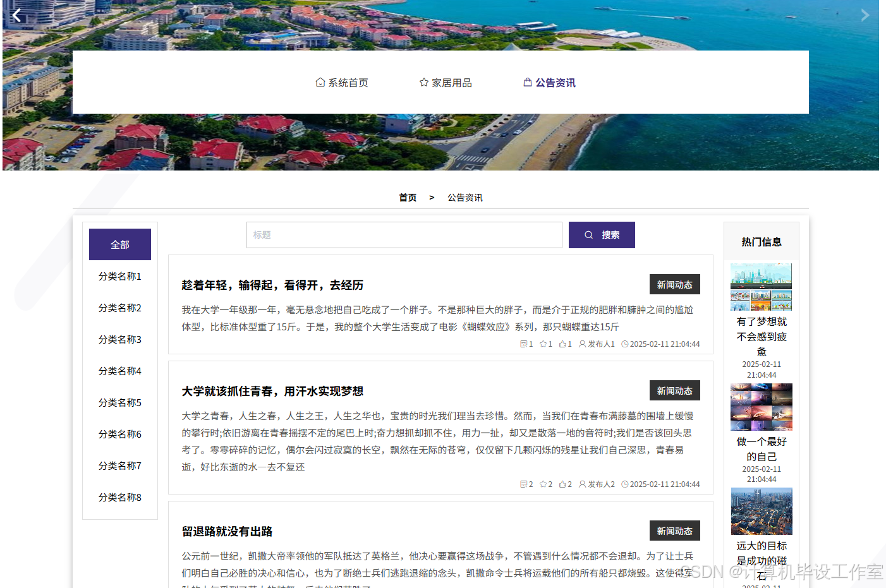Screen dimensions: 886x588
Task: Click thumbs-up icon on 趁着年轻 article
Action: tap(562, 344)
